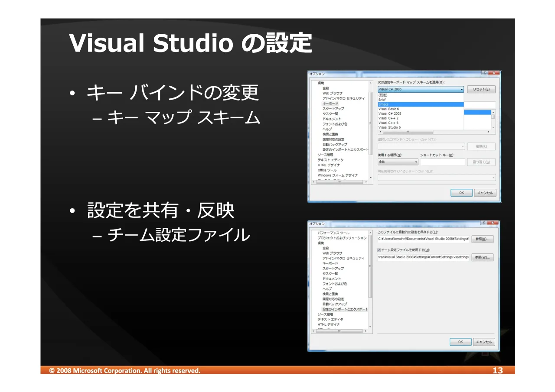Select キーボード in the options tree

click(330, 104)
